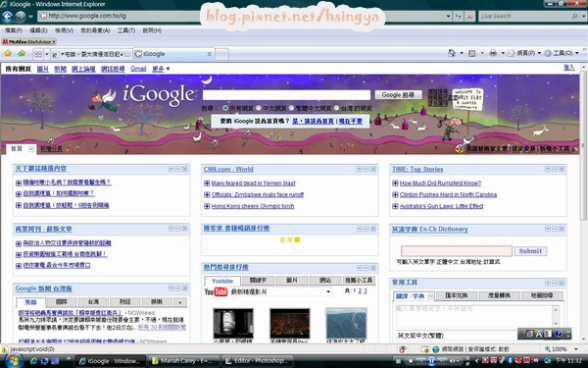588x368 pixels.
Task: Open the CNN.com - World gadget menu arrow
Action: point(359,169)
